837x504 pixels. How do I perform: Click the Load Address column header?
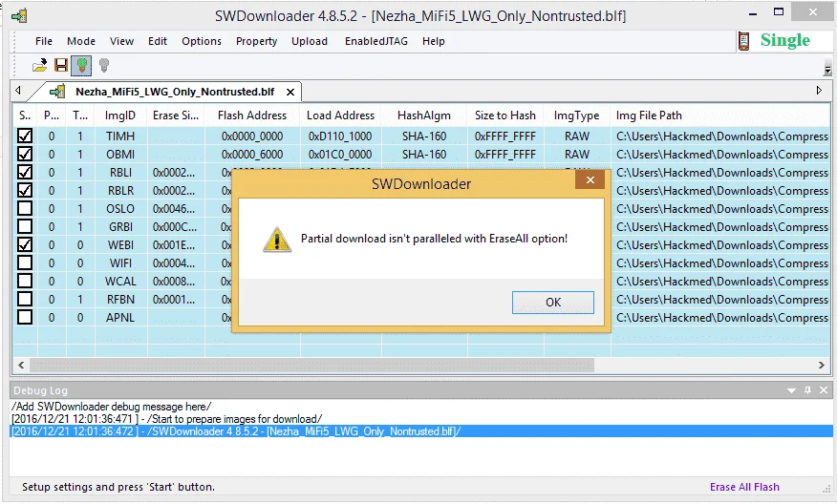tap(340, 115)
